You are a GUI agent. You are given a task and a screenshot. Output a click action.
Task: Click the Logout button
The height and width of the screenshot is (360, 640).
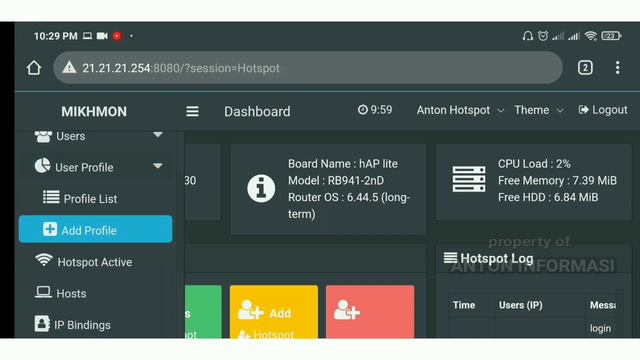click(x=603, y=110)
